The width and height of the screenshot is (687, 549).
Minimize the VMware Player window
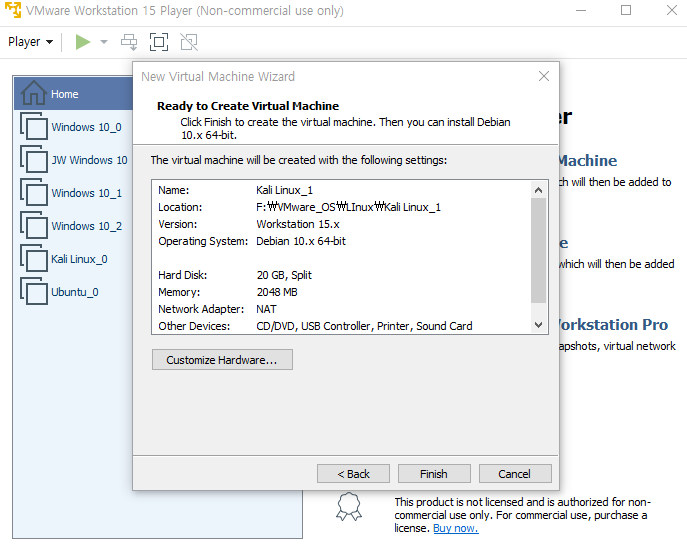(x=581, y=10)
